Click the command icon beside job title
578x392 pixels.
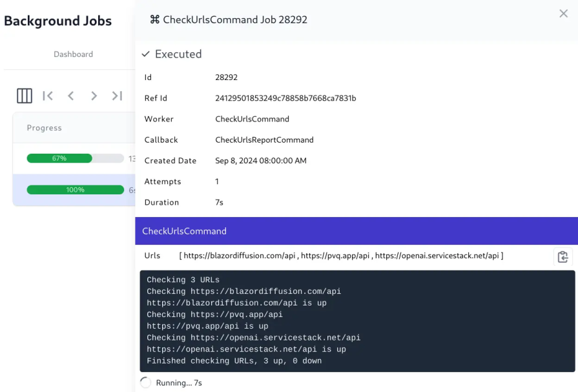click(154, 19)
